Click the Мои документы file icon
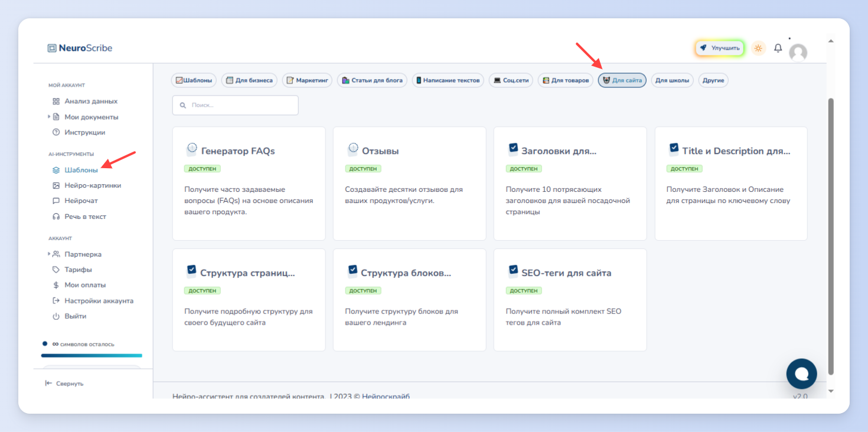868x432 pixels. 56,117
